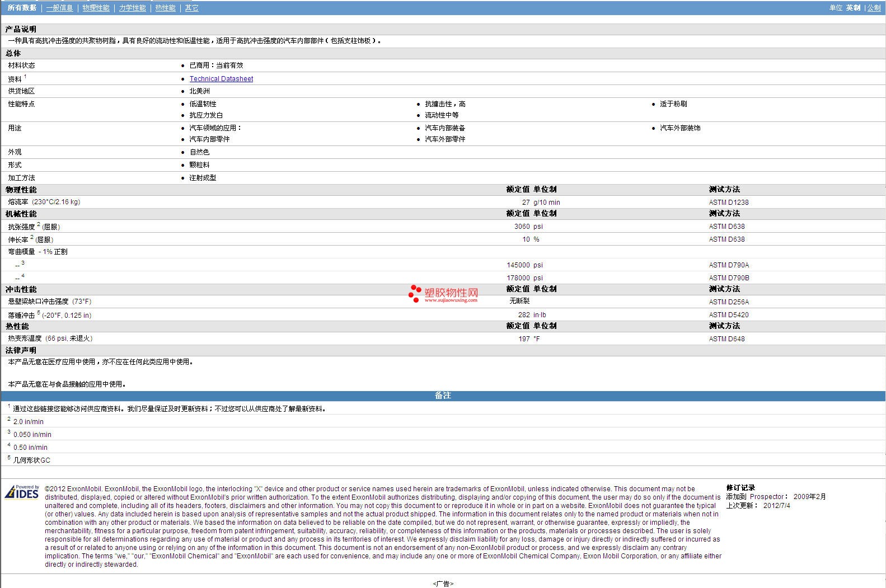Click the 修订记录 revision heading
This screenshot has width=886, height=588.
740,488
